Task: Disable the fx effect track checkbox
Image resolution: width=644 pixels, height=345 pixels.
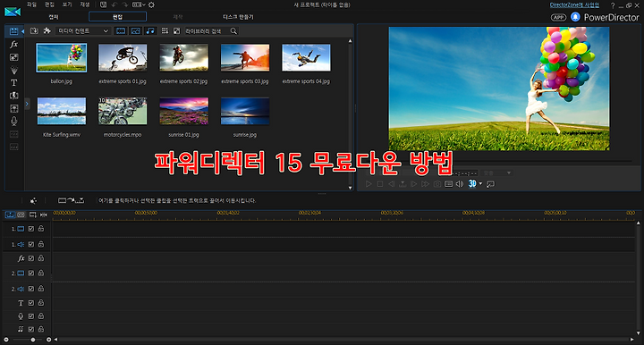Action: click(31, 258)
